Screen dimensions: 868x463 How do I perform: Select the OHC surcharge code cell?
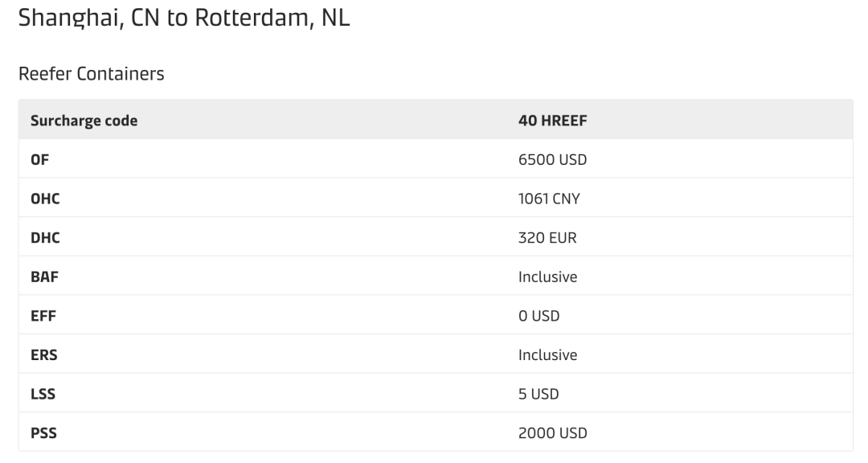click(x=45, y=199)
